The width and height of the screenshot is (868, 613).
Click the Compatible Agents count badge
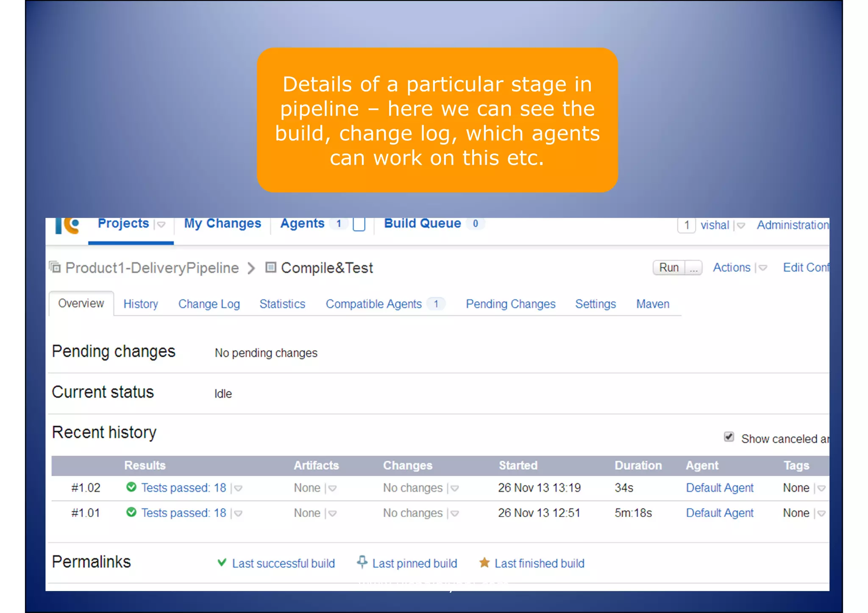tap(436, 304)
